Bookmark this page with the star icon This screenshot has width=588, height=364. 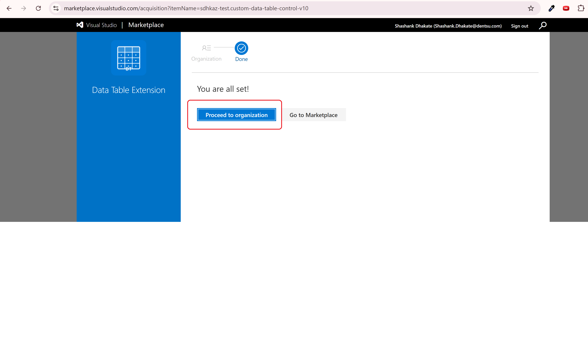coord(531,8)
